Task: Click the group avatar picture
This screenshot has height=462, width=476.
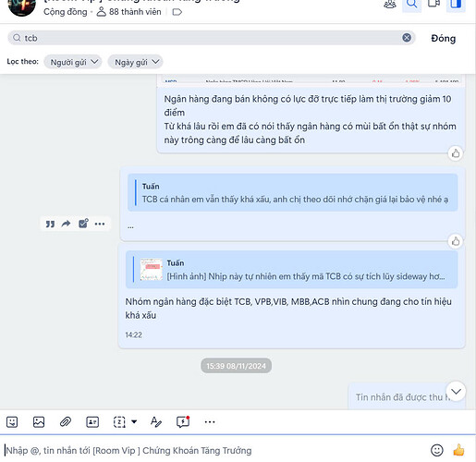Action: (21, 6)
